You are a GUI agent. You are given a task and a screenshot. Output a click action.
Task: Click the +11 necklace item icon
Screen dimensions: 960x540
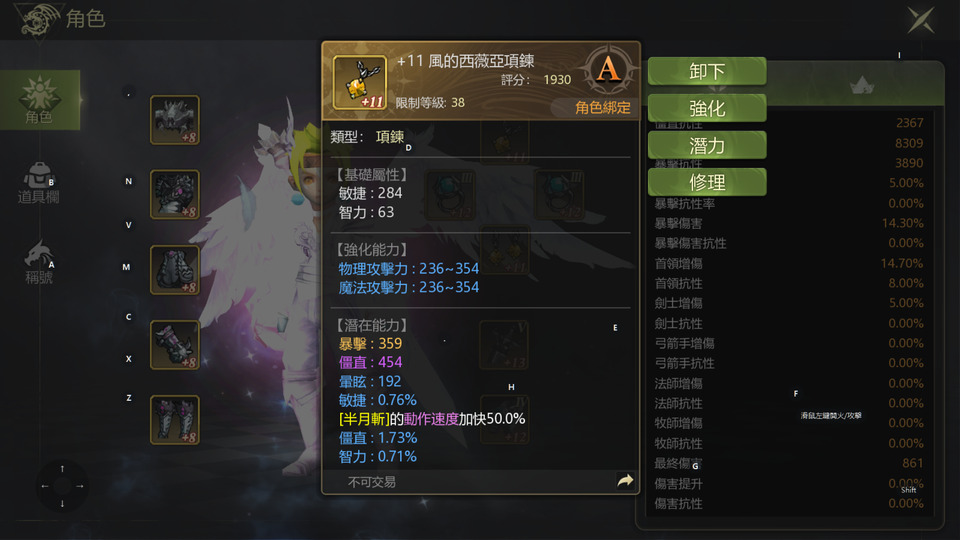(x=359, y=83)
